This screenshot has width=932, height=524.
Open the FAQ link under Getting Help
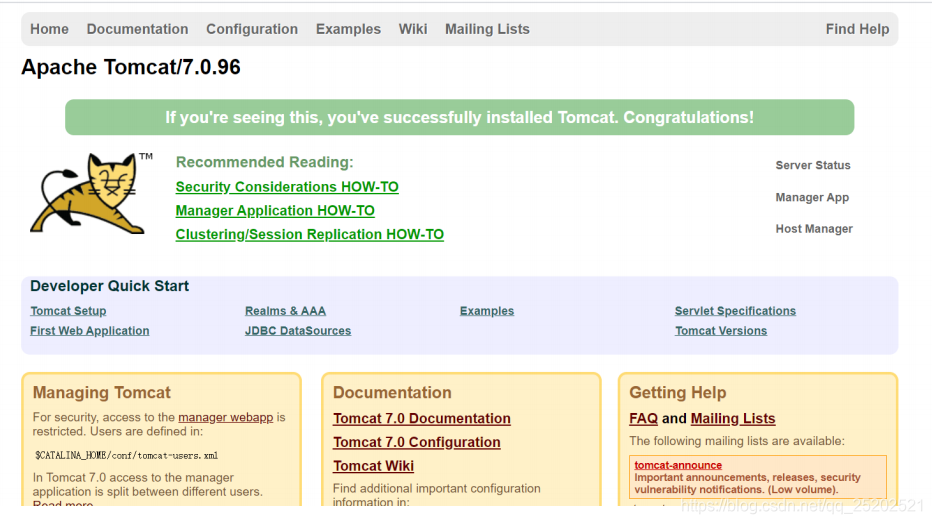pos(644,419)
